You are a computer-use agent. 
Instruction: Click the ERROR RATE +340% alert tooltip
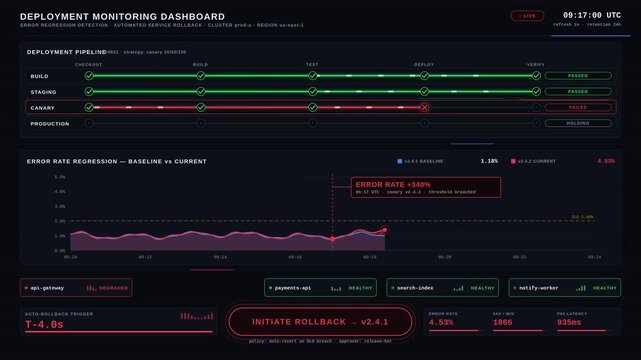(x=426, y=187)
